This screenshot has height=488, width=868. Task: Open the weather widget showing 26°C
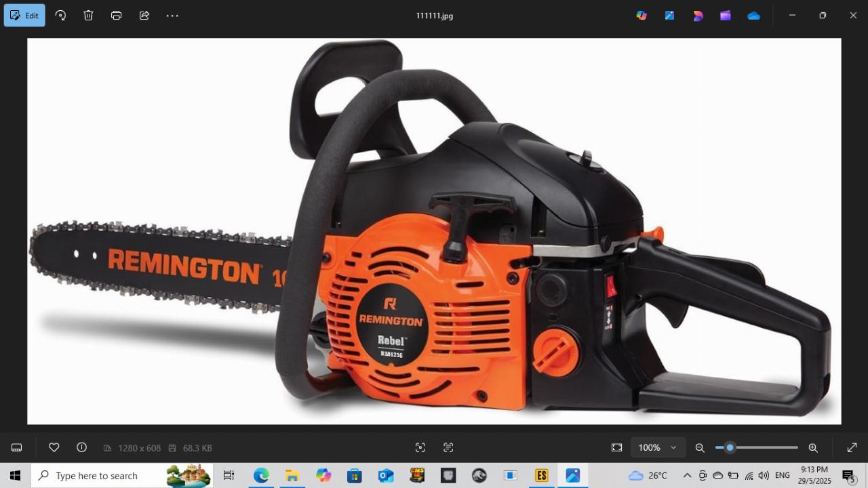tap(648, 476)
